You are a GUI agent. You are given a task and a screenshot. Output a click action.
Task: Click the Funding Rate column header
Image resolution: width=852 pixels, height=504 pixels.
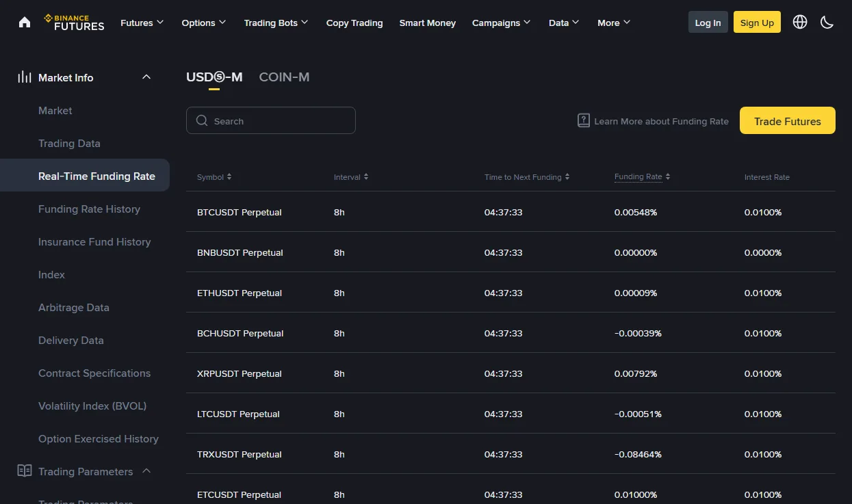(638, 176)
